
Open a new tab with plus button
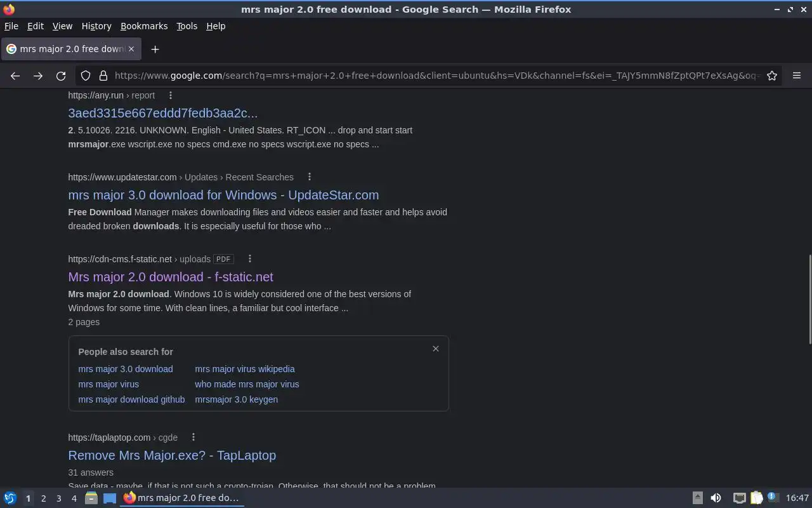[x=155, y=49]
